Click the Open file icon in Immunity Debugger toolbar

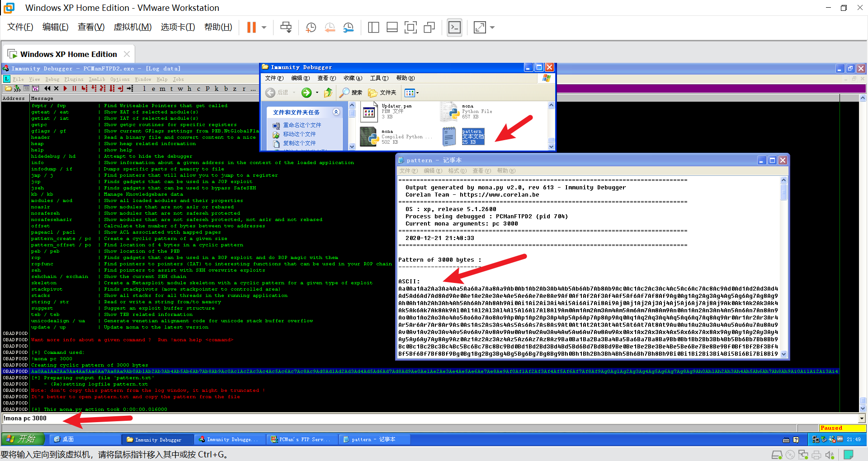click(8, 89)
